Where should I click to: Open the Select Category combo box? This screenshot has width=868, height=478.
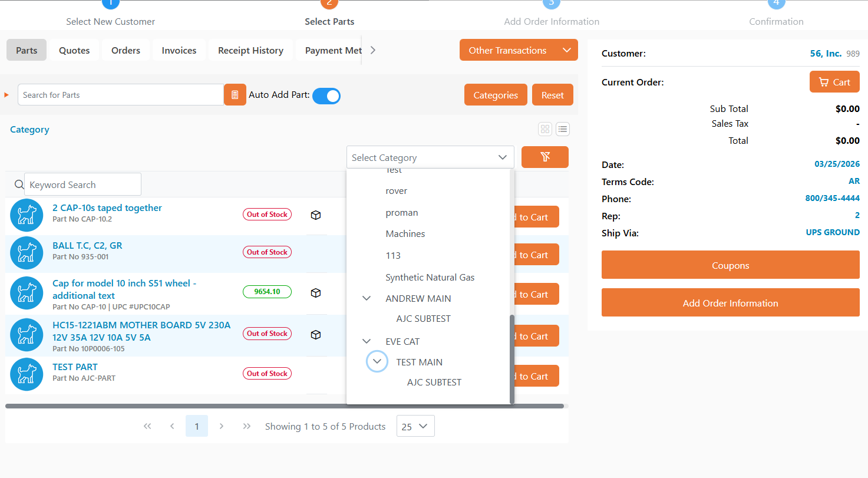tap(430, 157)
